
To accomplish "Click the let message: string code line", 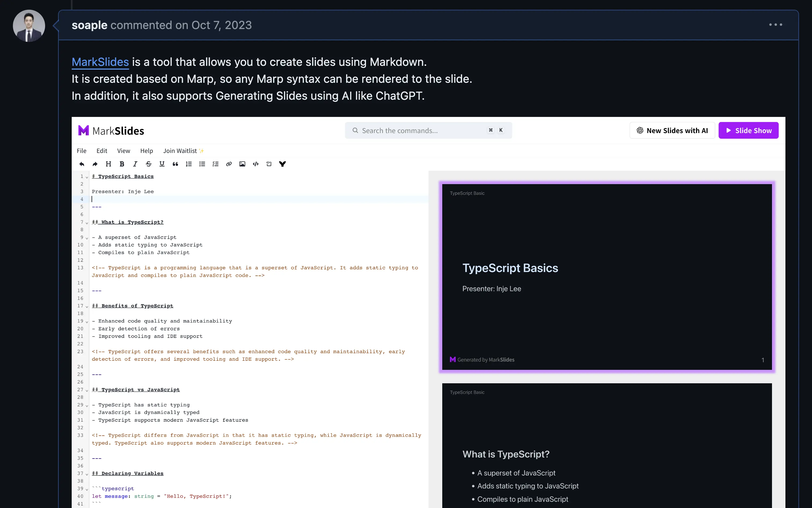I will 162,496.
